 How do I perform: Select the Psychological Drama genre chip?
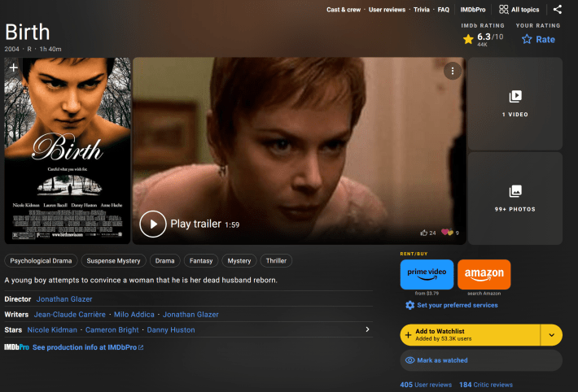[42, 261]
